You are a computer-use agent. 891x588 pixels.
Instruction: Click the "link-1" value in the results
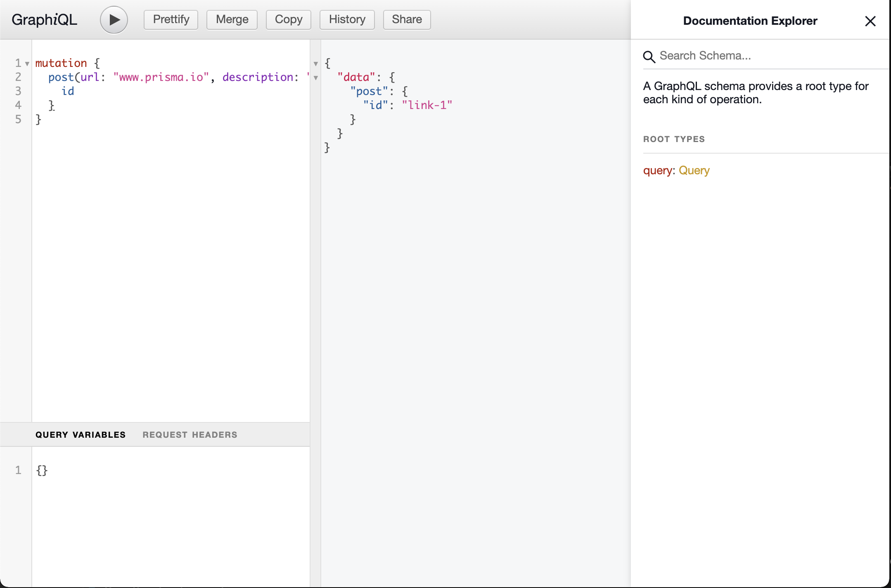(x=427, y=105)
